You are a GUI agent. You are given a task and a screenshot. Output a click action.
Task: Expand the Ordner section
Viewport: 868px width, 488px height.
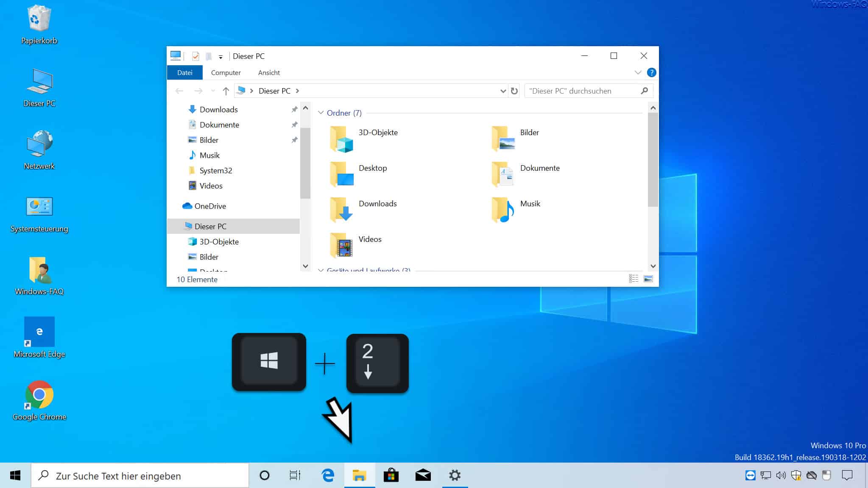pyautogui.click(x=321, y=113)
